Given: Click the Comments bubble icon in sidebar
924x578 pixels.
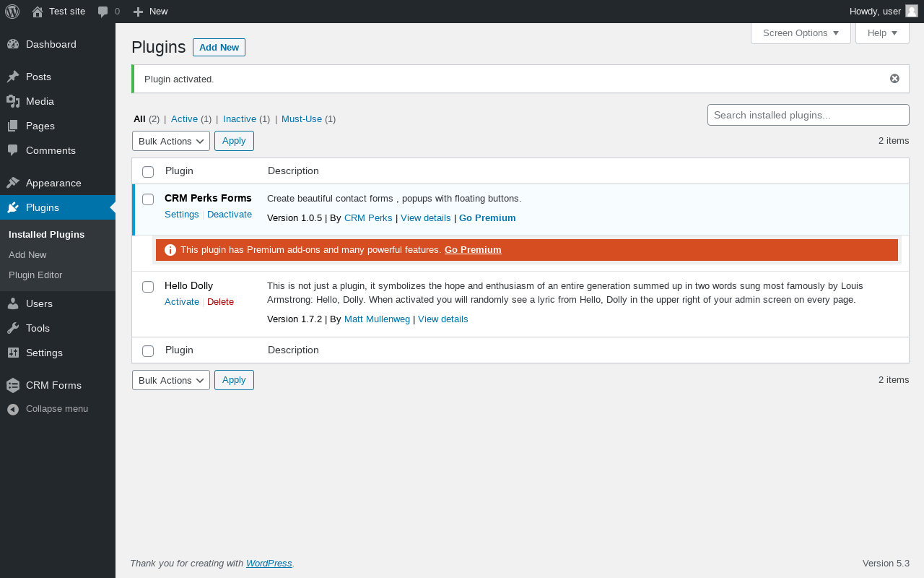Looking at the screenshot, I should 13,150.
